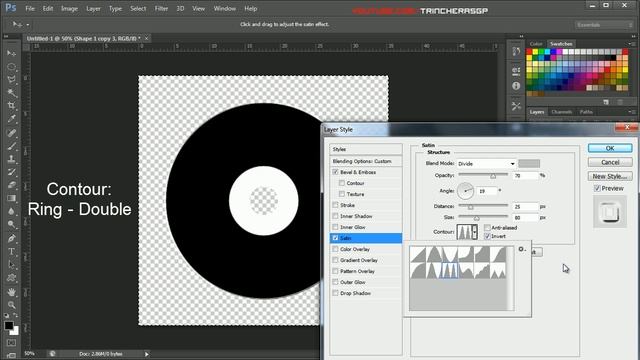Select the Elliptical Marquee tool

coord(11,67)
